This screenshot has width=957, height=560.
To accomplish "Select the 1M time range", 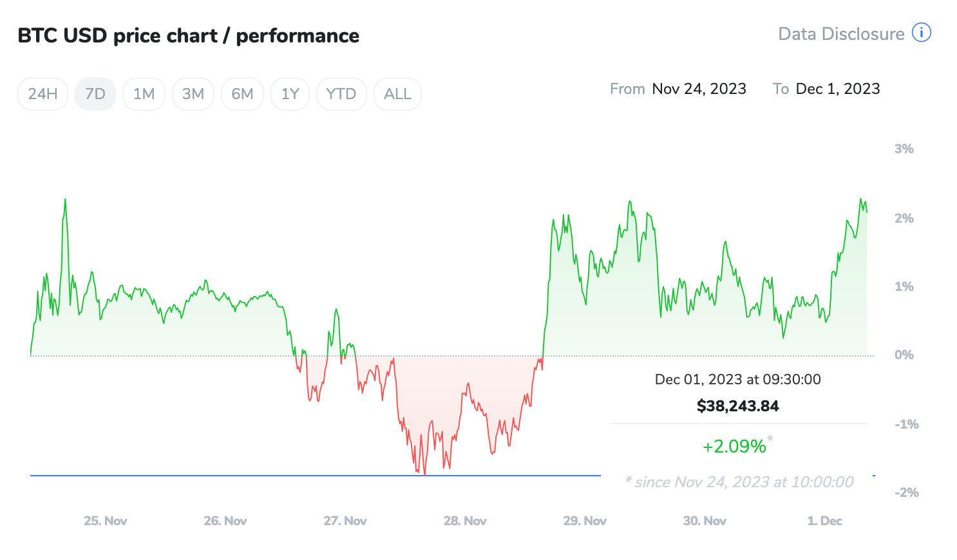I will click(x=144, y=93).
